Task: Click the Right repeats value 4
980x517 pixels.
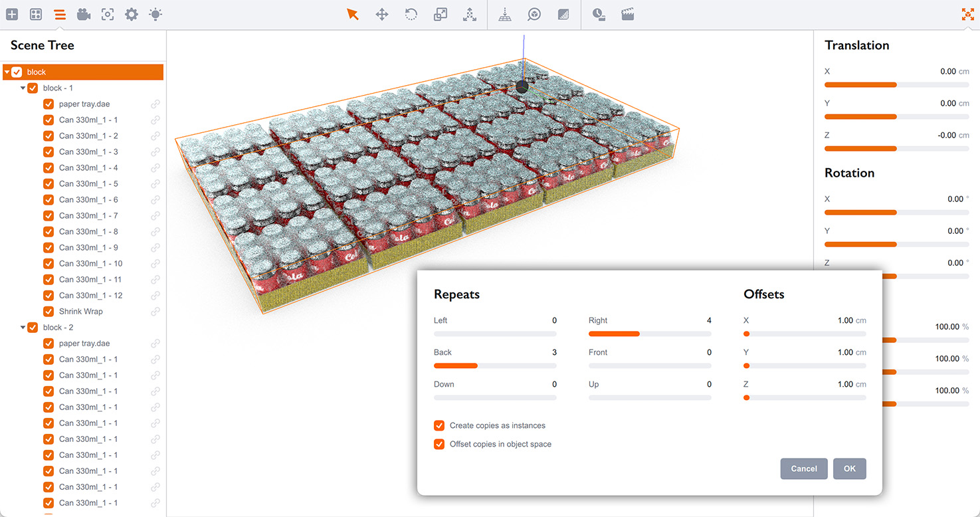Action: pos(709,320)
